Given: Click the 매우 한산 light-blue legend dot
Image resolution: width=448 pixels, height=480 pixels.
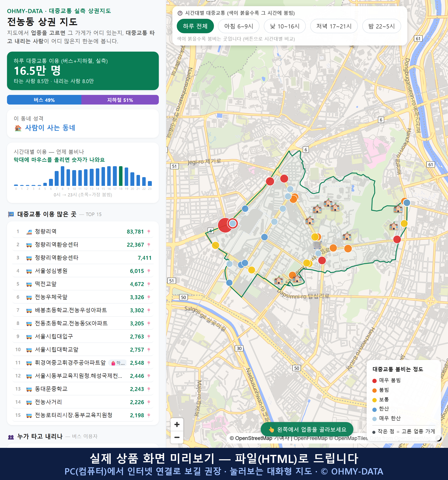Looking at the screenshot, I should coord(374,419).
